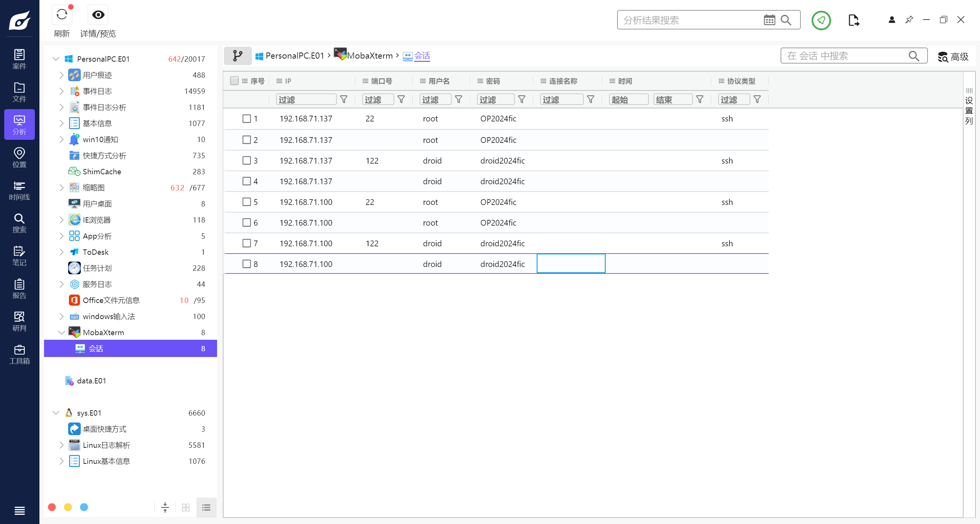980x524 pixels.
Task: Filter funnel icon in the IP column
Action: (x=344, y=100)
